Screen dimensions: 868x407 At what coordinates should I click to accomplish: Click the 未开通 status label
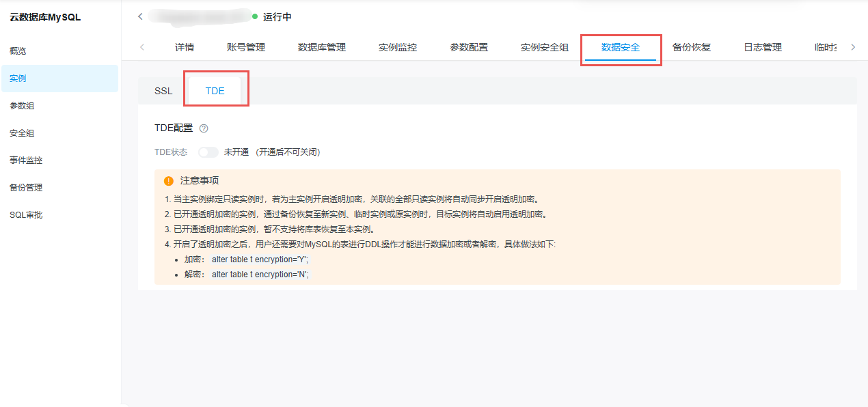(x=236, y=152)
